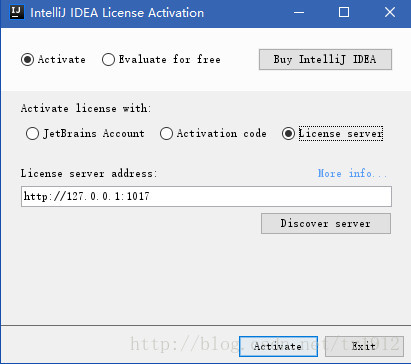Viewport: 411px width, 364px height.
Task: Click the 'Evaluate for free' label text
Action: (x=170, y=60)
